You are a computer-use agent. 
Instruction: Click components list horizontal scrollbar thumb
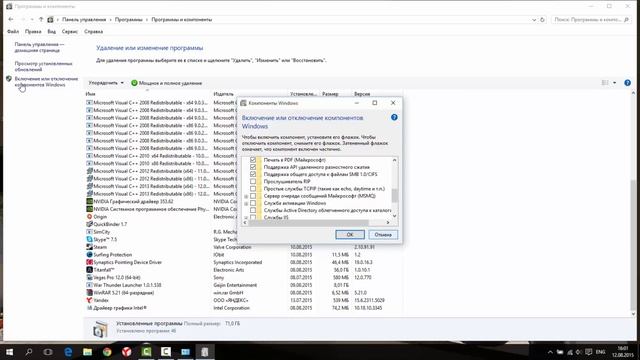(x=309, y=222)
